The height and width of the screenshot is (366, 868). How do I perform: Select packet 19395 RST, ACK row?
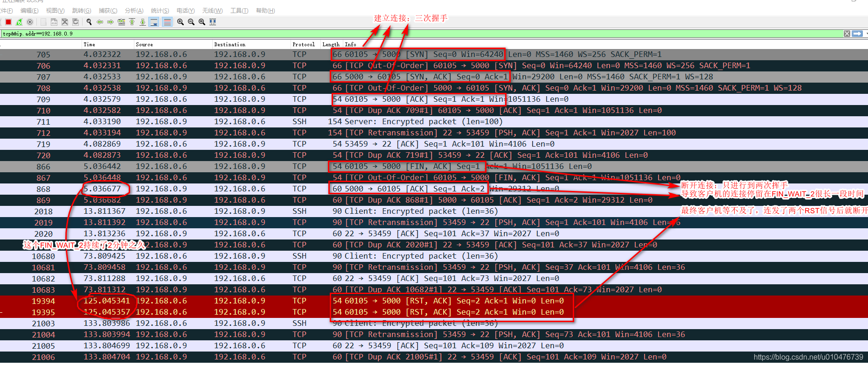[434, 312]
